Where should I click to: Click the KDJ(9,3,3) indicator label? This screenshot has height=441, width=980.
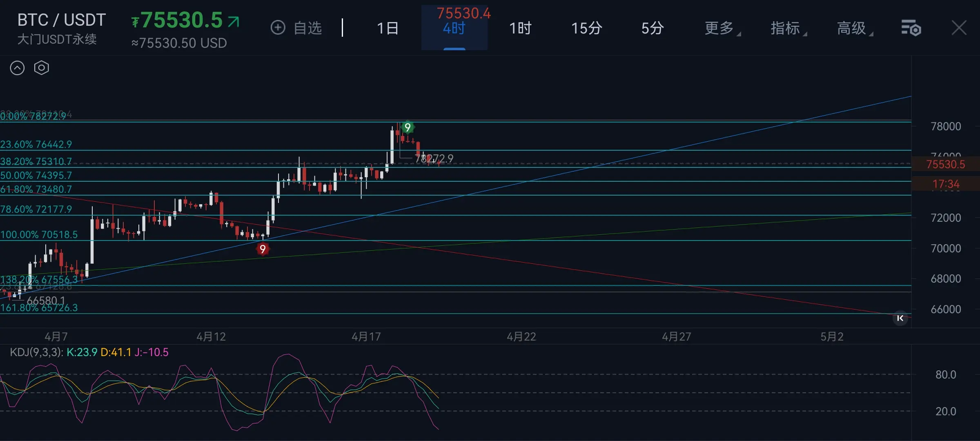[36, 352]
